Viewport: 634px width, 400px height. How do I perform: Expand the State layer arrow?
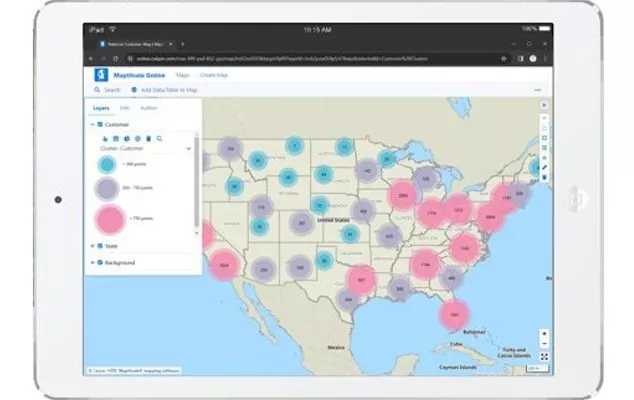pyautogui.click(x=92, y=245)
